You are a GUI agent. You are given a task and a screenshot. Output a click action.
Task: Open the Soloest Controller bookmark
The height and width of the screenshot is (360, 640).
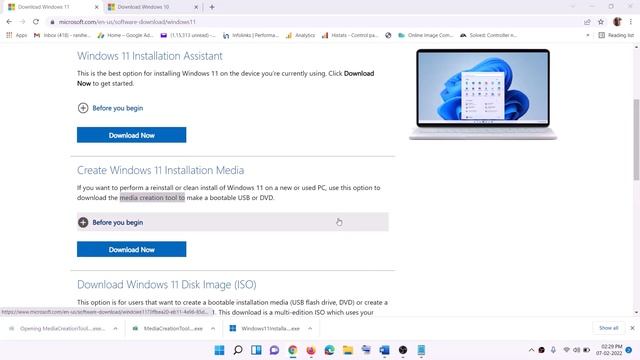[x=488, y=36]
